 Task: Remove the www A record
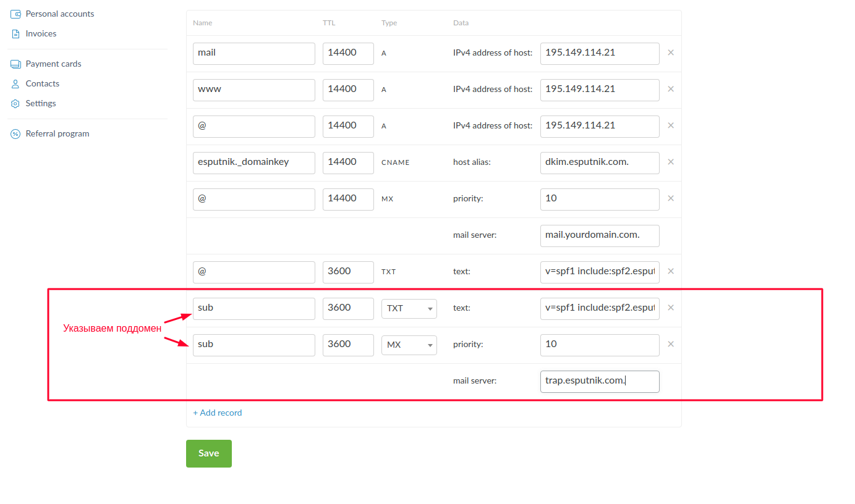pos(671,90)
